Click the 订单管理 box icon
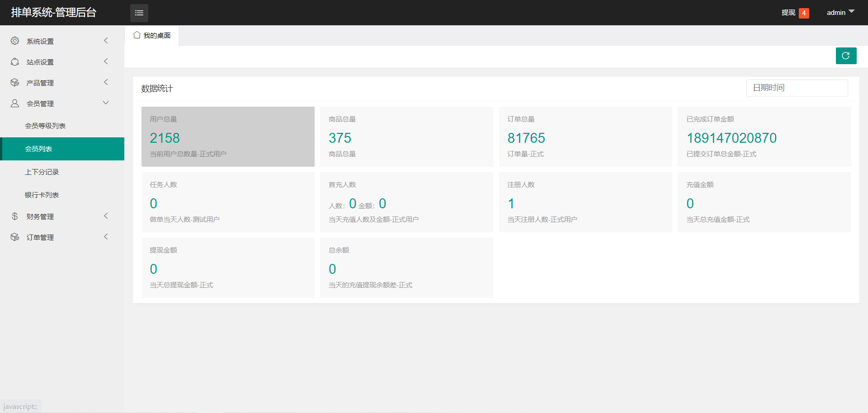The height and width of the screenshot is (413, 868). 15,237
